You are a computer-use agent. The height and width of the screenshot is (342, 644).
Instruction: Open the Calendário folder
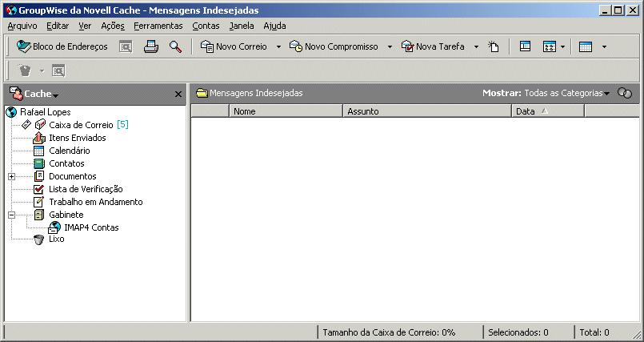click(x=70, y=151)
